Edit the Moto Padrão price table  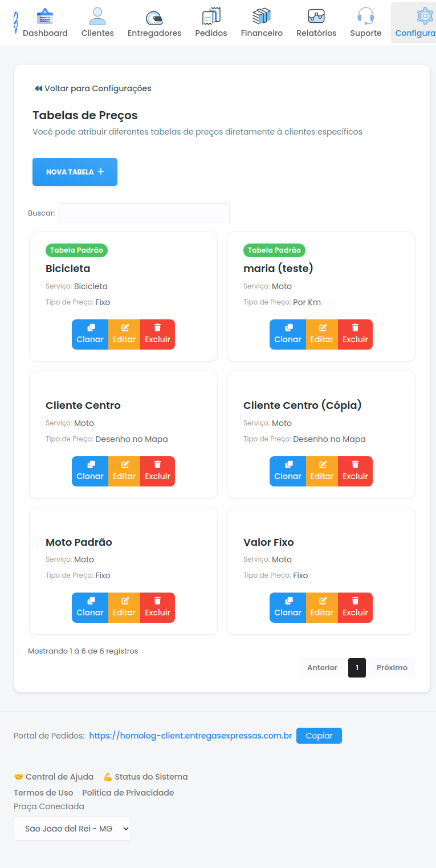[124, 607]
